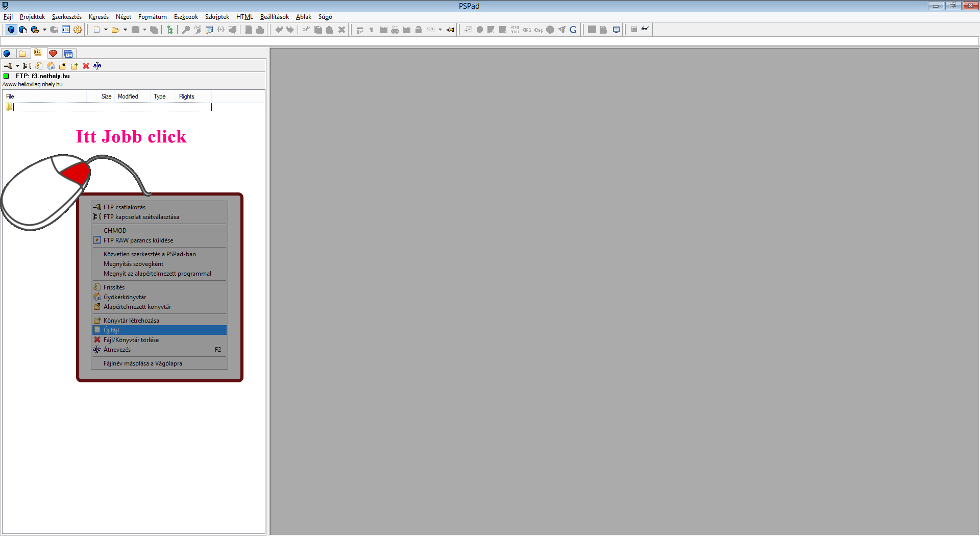Viewport: 980px width, 536px height.
Task: Click the FTP connect plug icon
Action: pos(8,66)
